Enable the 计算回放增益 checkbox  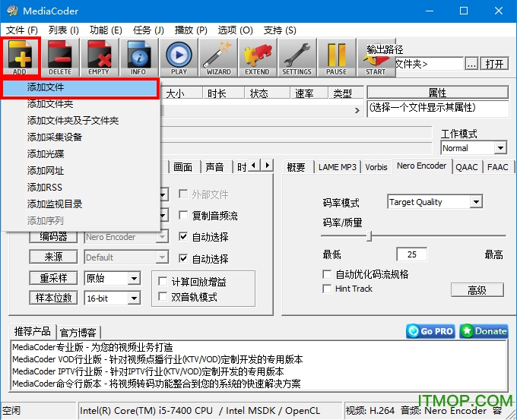(163, 282)
